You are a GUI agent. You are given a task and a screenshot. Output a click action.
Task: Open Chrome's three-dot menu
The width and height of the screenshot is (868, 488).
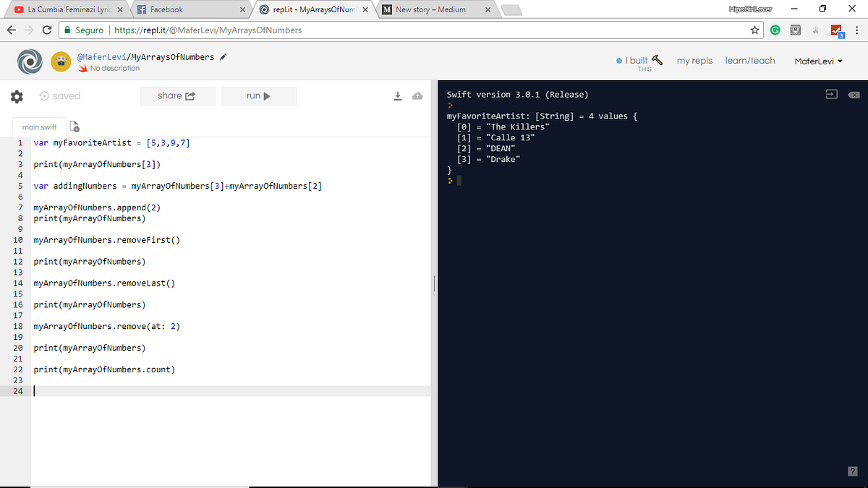(856, 30)
